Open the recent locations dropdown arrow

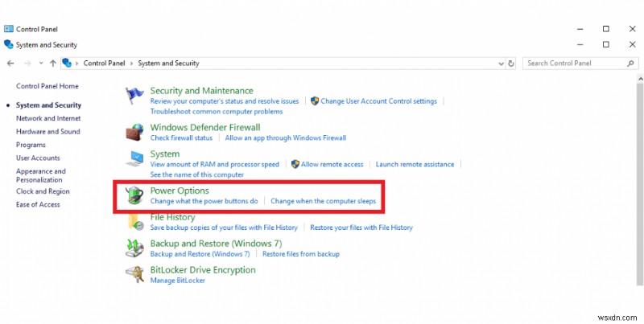coord(40,63)
